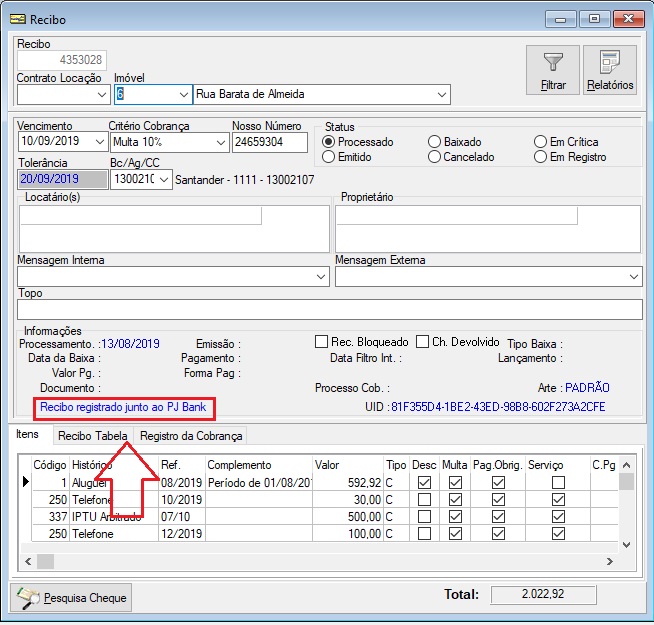
Task: Select the Em Crítica status option
Action: coord(540,142)
